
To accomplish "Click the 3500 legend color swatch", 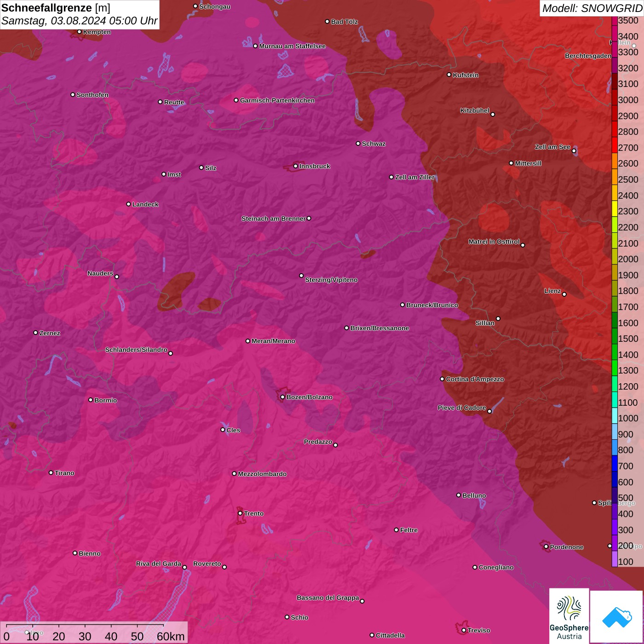I will pyautogui.click(x=615, y=21).
